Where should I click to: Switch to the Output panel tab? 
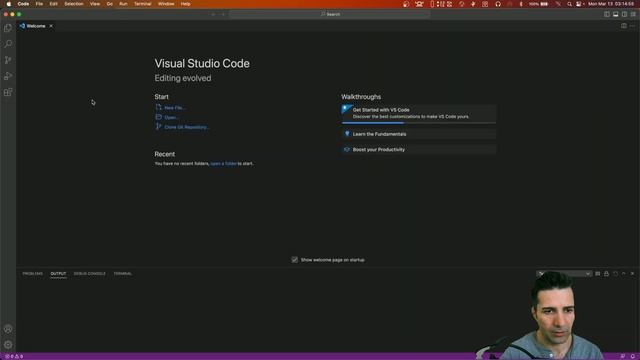point(58,273)
